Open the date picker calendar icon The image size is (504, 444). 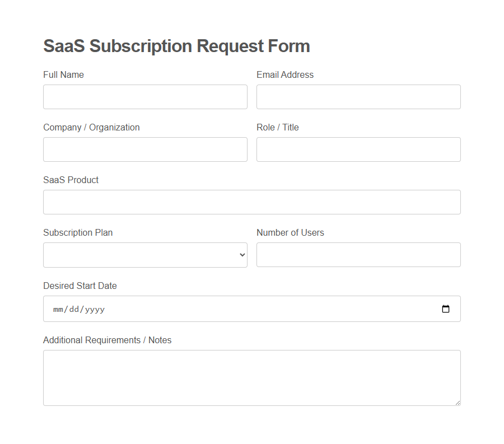coord(446,309)
